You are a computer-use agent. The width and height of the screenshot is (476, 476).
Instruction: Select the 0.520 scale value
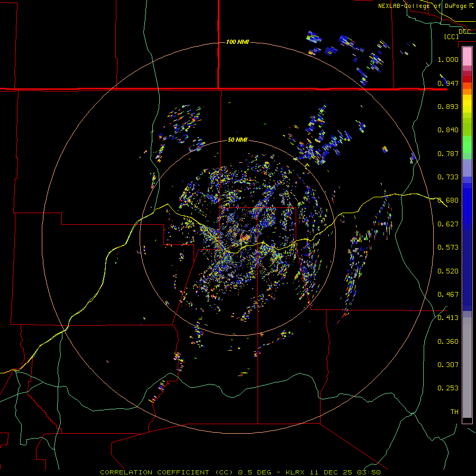(448, 271)
